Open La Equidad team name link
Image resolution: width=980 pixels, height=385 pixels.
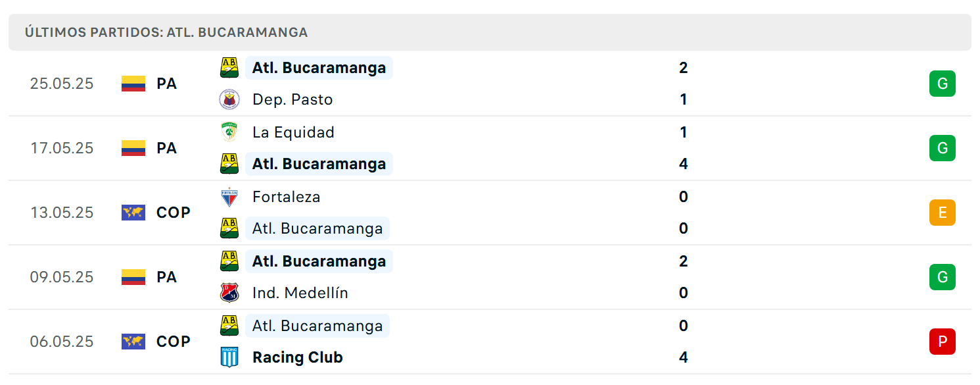[x=293, y=132]
